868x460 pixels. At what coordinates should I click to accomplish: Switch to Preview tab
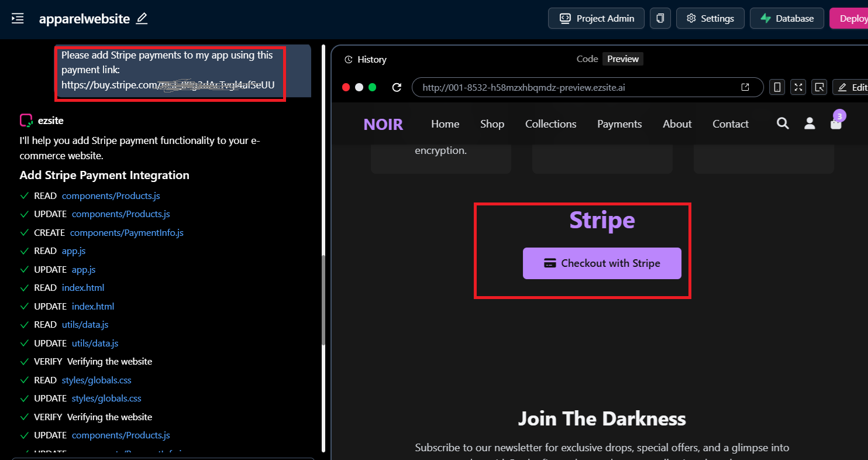[x=623, y=59]
